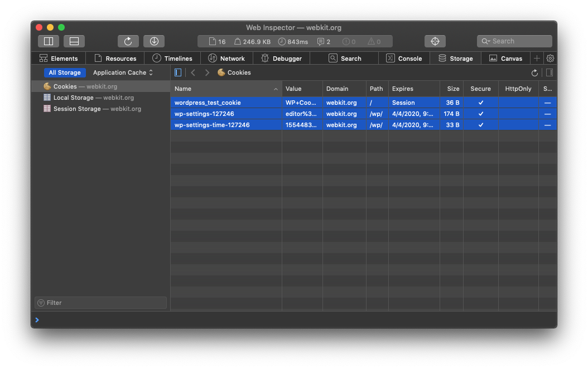Select the wp-settings-127246 cookie name

204,114
